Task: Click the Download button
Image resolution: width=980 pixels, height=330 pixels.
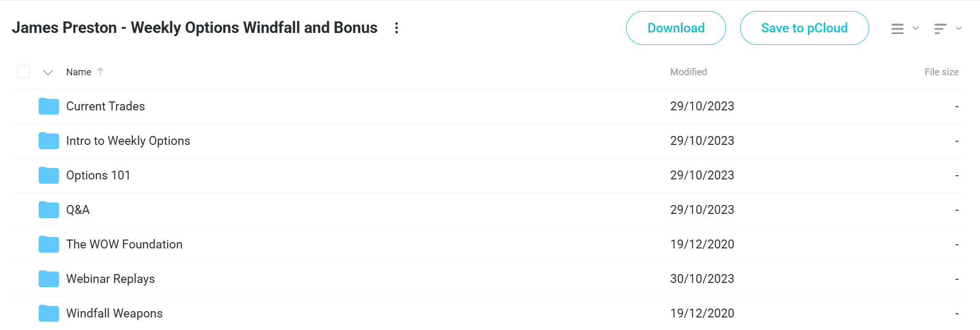Action: pos(676,28)
